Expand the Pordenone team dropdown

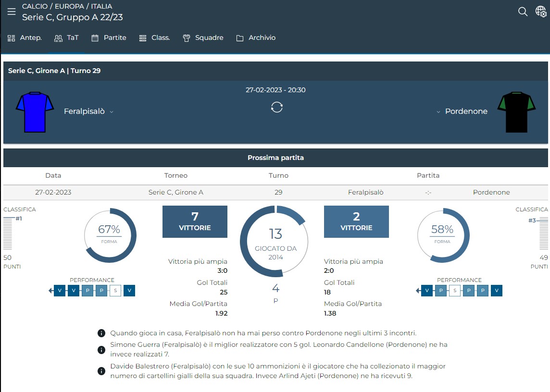point(438,112)
